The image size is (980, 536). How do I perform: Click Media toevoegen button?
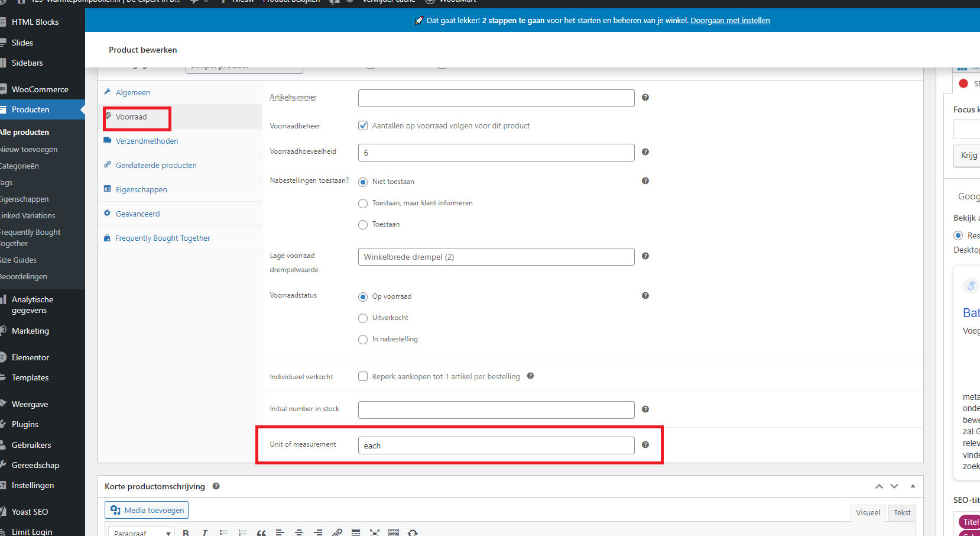[x=147, y=510]
